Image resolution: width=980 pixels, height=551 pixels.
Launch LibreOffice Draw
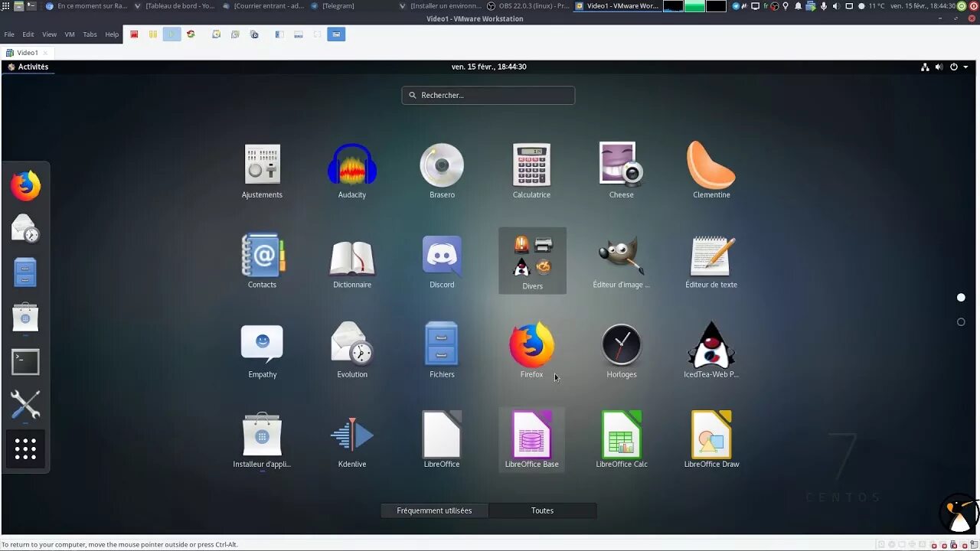711,440
